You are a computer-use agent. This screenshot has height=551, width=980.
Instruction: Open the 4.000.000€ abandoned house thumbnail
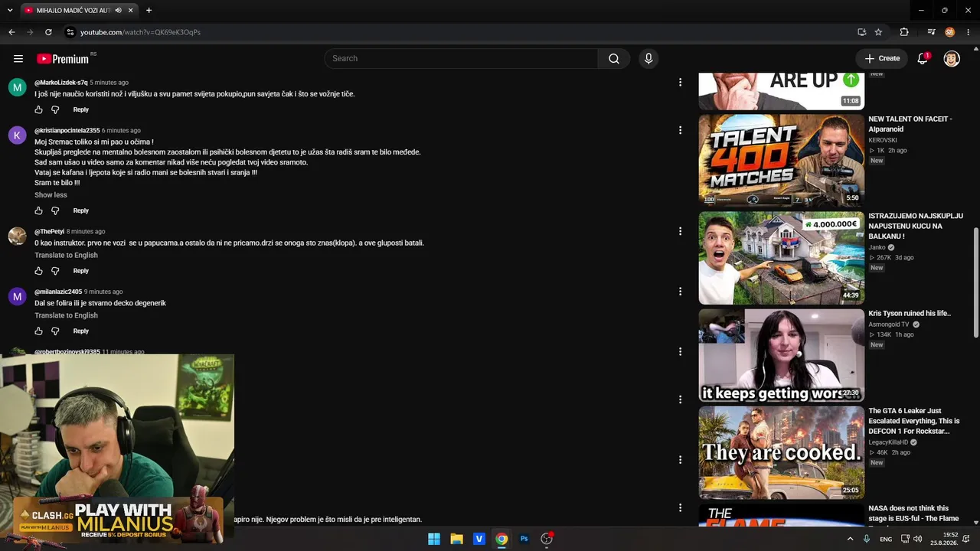(781, 258)
